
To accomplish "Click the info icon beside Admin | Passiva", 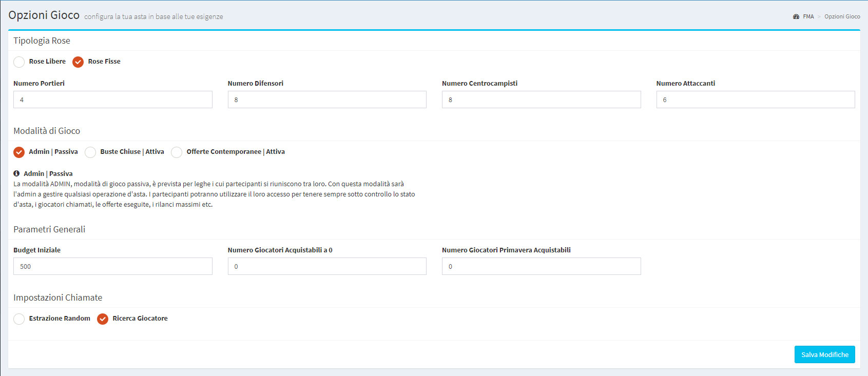I will pos(16,173).
